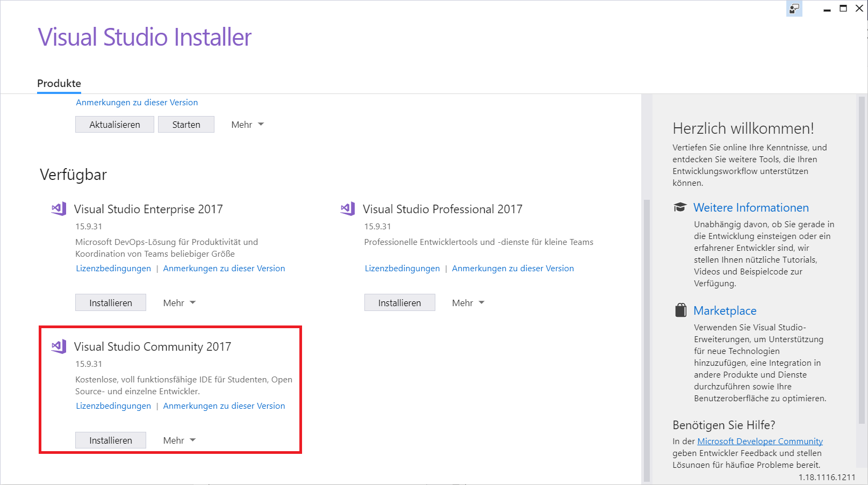Click the Marketplace shopping bag icon
Viewport: 868px width, 485px height.
[x=680, y=310]
